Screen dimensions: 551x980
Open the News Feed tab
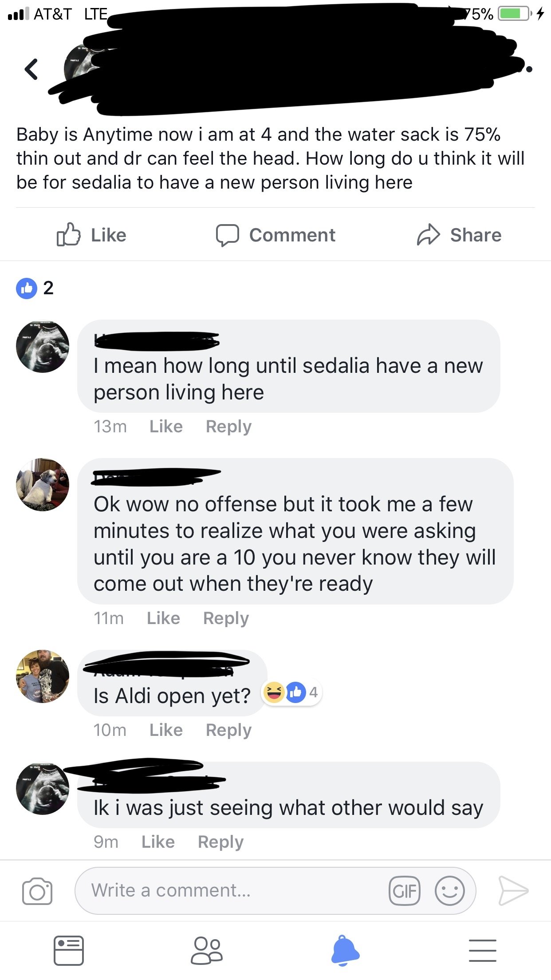point(69,951)
